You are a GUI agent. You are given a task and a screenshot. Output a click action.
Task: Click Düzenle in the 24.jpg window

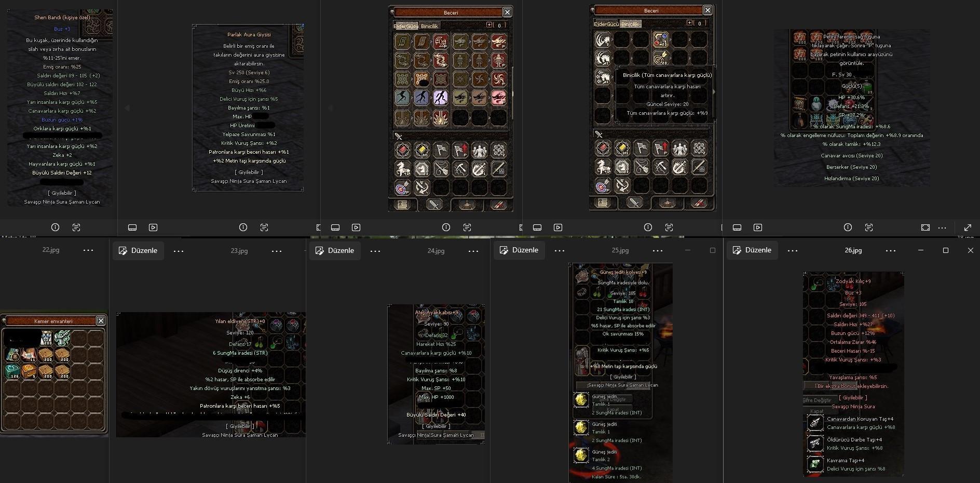(x=335, y=250)
